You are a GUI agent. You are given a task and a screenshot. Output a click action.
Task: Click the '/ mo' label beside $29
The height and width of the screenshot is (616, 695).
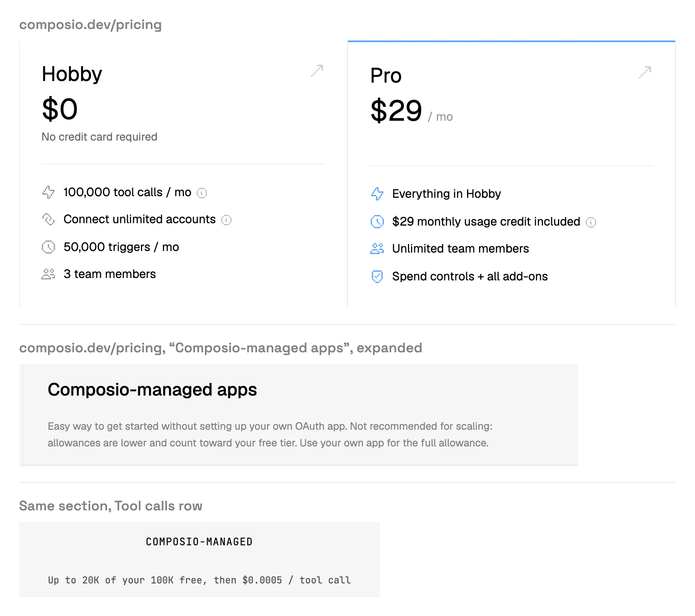click(440, 117)
